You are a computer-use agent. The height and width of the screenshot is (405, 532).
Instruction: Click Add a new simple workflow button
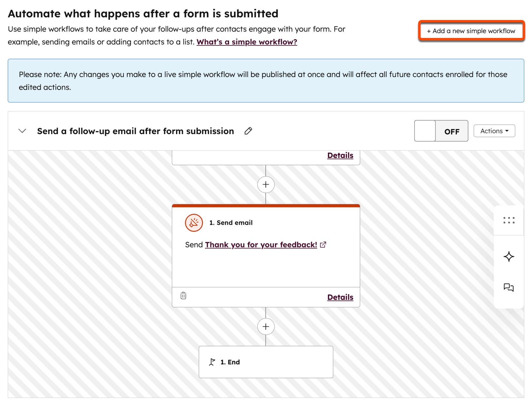471,31
